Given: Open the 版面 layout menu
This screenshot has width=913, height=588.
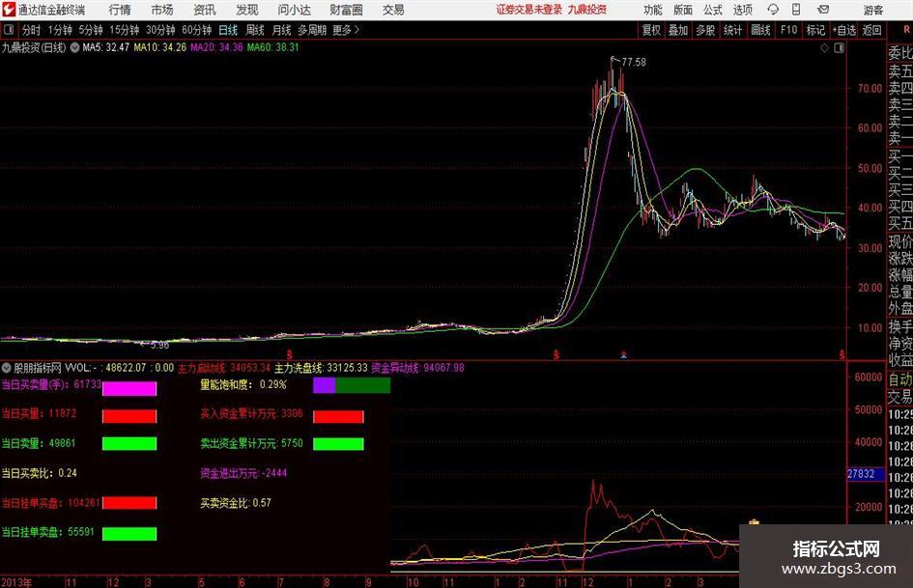Looking at the screenshot, I should (x=682, y=10).
